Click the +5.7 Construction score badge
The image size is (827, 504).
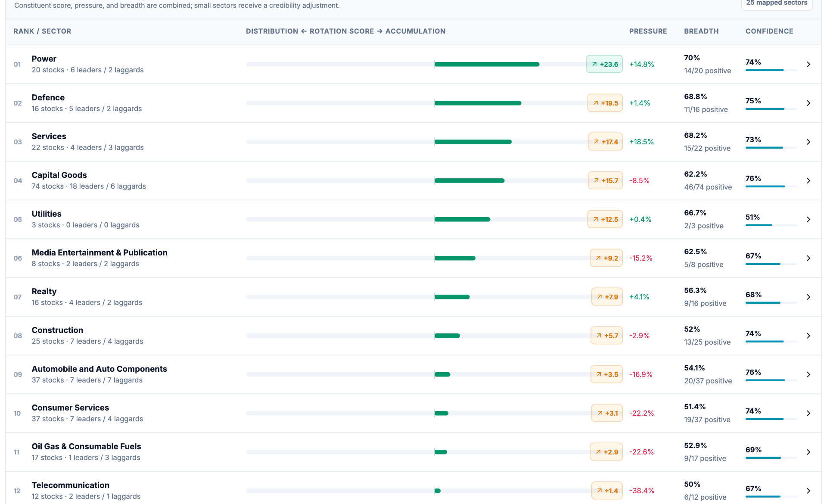tap(607, 336)
